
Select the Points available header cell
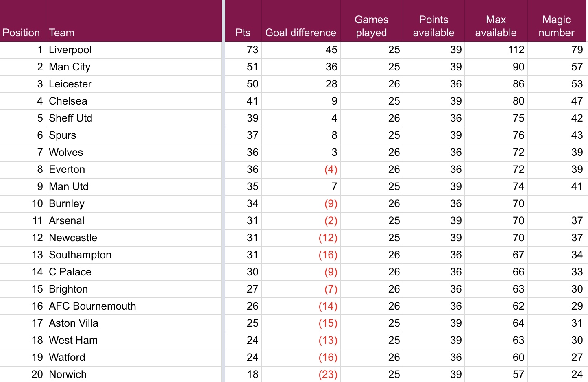pos(433,21)
